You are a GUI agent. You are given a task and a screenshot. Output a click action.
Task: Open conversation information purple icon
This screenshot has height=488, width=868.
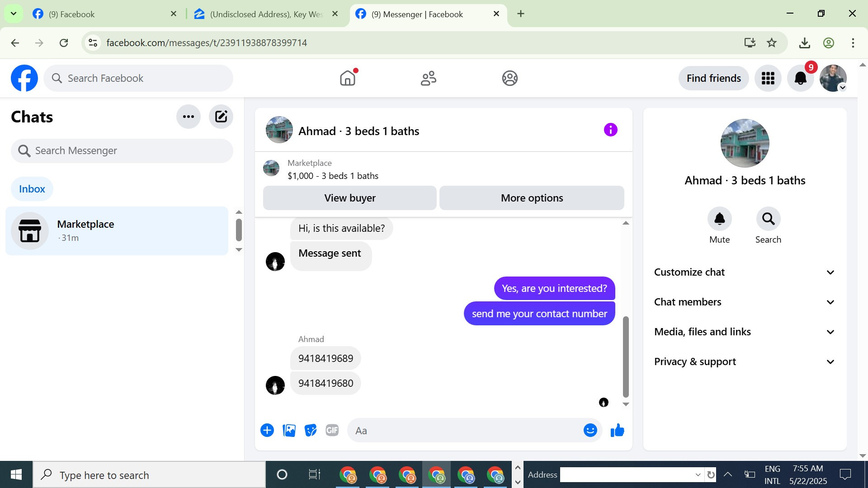pyautogui.click(x=610, y=130)
